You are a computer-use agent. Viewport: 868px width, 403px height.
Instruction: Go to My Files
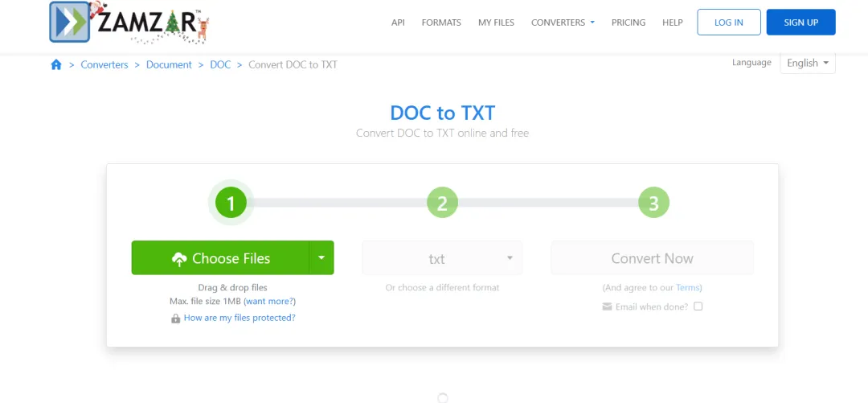[496, 23]
